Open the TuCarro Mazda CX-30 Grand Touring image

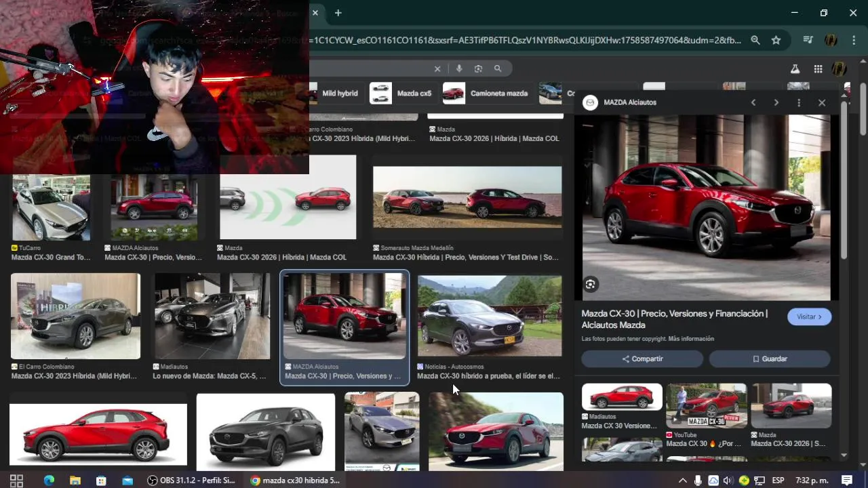pos(51,207)
